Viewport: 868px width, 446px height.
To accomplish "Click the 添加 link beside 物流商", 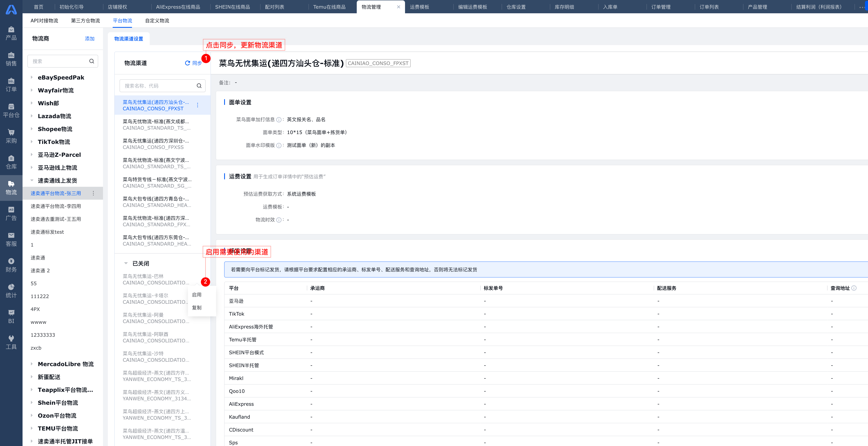I will tap(90, 39).
